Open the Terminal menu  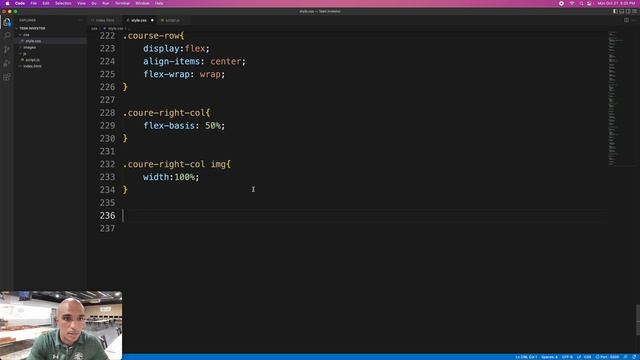click(122, 3)
